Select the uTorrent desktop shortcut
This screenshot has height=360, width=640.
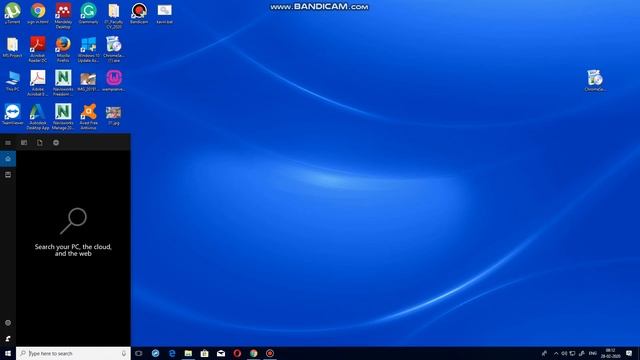coord(12,13)
